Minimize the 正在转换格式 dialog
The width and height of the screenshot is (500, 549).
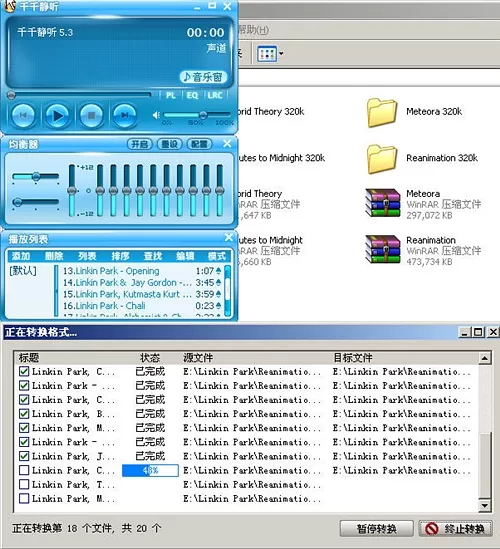(464, 332)
